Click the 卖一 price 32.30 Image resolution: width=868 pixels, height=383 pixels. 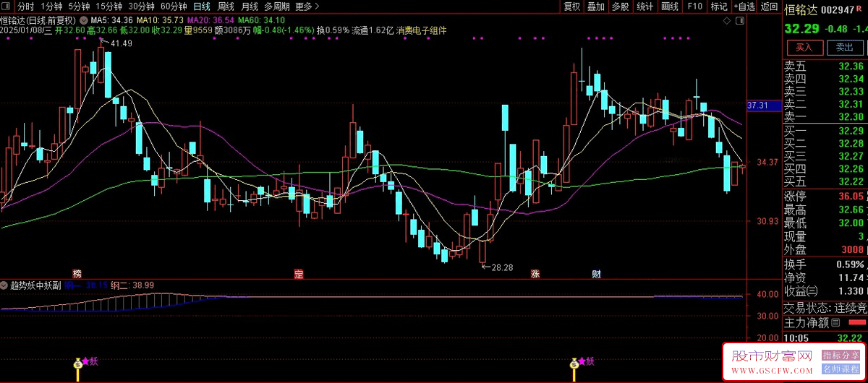[851, 117]
